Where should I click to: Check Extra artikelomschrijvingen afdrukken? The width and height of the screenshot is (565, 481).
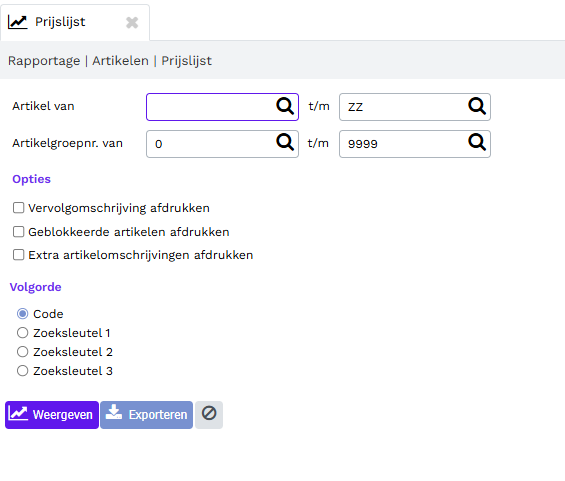(18, 255)
